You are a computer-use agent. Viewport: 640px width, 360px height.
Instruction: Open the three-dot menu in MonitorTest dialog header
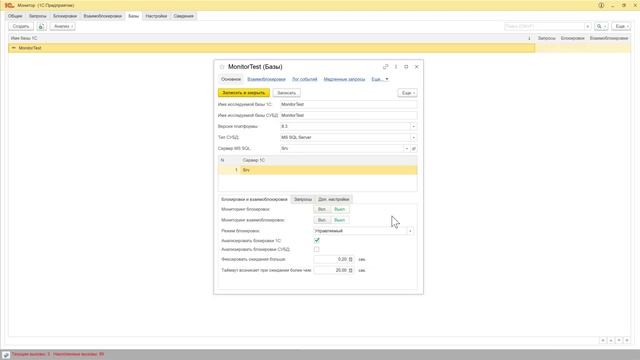coord(396,67)
